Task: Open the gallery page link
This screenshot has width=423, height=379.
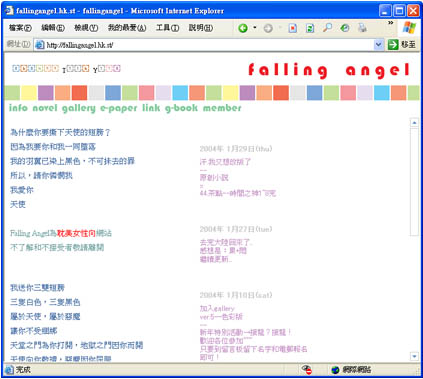Action: pyautogui.click(x=79, y=108)
